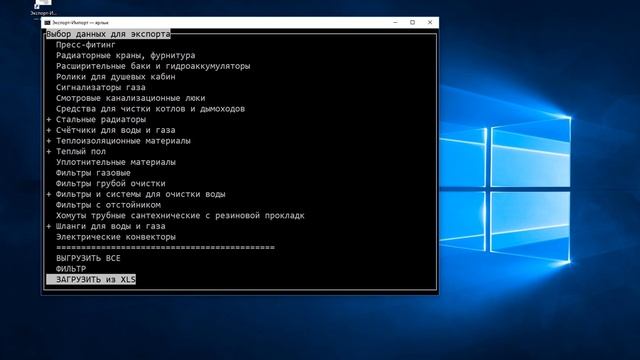Screen dimensions: 640x360
Task: Activate 'ЗАГРУЗИТЬ из XLS' highlighted item
Action: pos(91,280)
